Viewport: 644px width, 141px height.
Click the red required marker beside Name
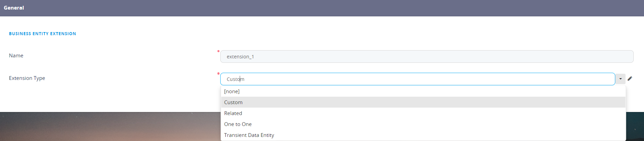point(218,51)
